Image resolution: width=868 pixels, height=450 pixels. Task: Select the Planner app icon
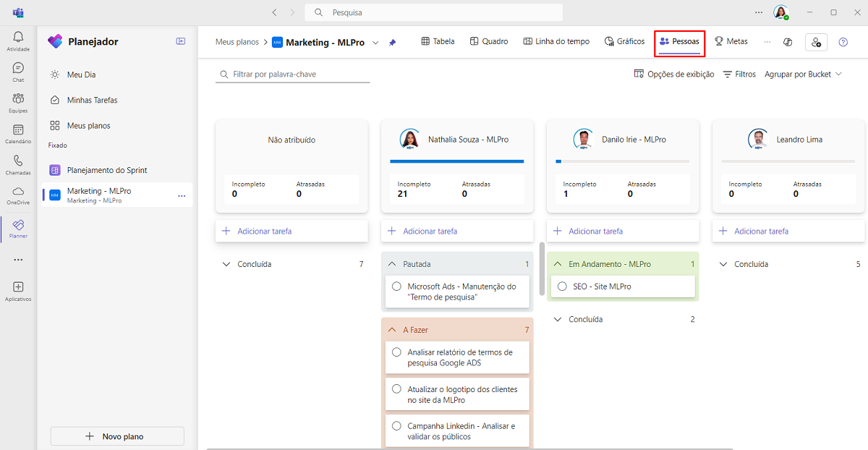pos(18,229)
